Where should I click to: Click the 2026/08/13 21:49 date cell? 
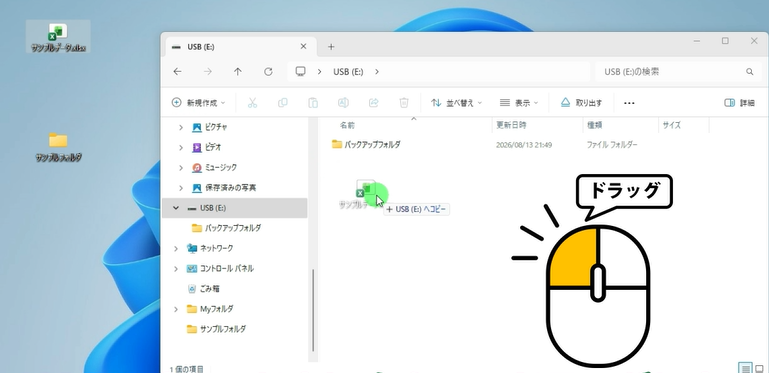click(x=524, y=145)
